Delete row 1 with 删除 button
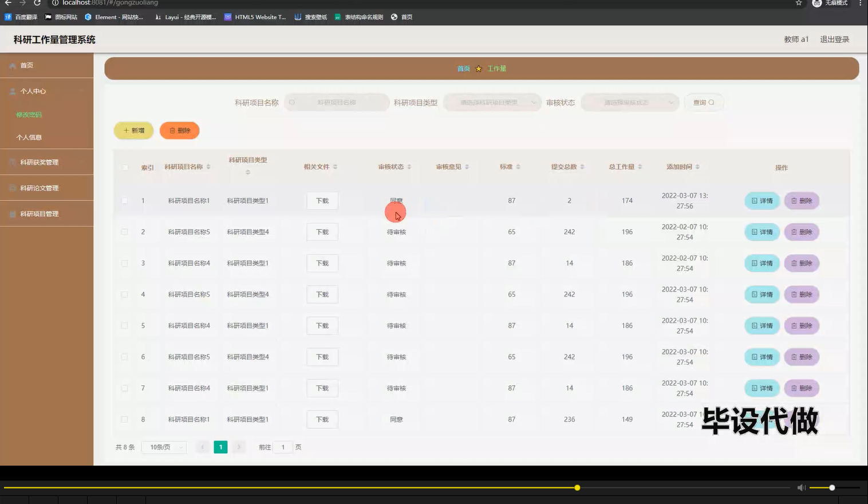The image size is (868, 504). 802,200
